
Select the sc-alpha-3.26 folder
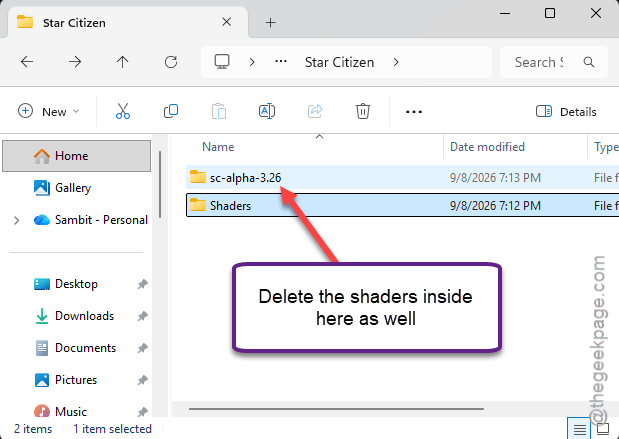(402, 178)
